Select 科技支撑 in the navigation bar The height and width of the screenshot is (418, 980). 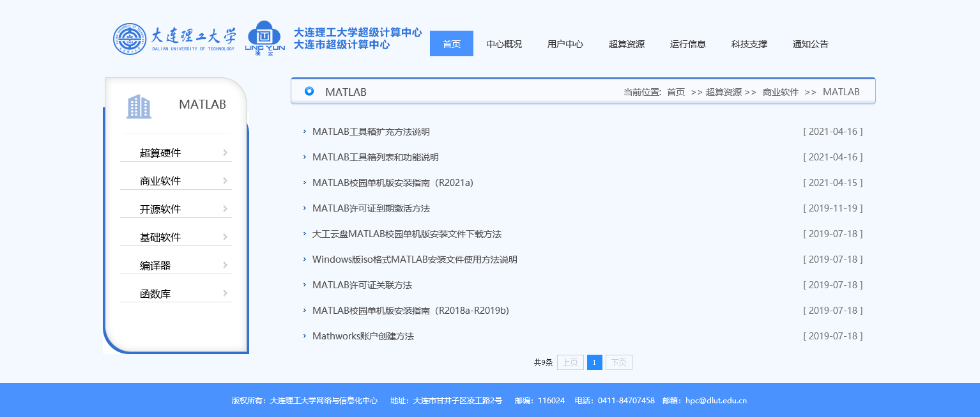click(748, 43)
